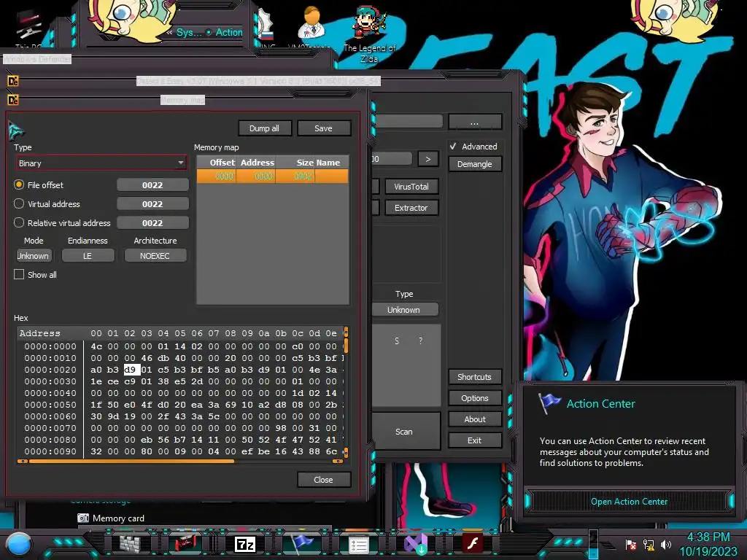747x560 pixels.
Task: Select the Virtual address radio button
Action: 19,204
